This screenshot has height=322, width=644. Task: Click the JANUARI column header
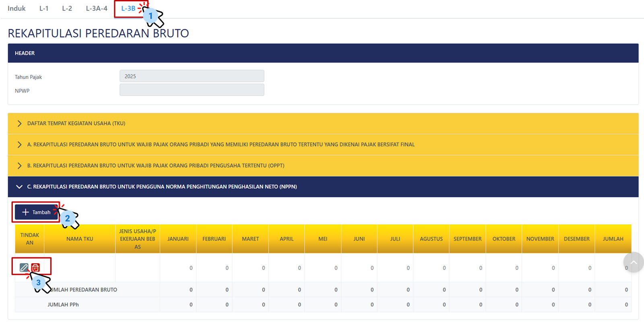click(178, 239)
